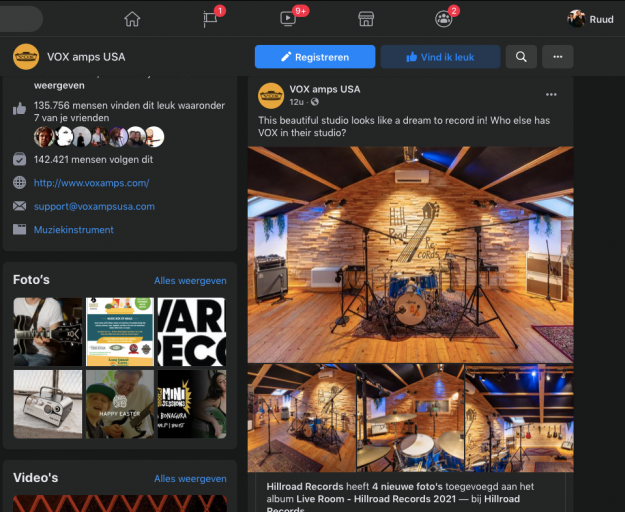This screenshot has height=512, width=625.
Task: Click the followers checkmark icon
Action: [x=19, y=159]
